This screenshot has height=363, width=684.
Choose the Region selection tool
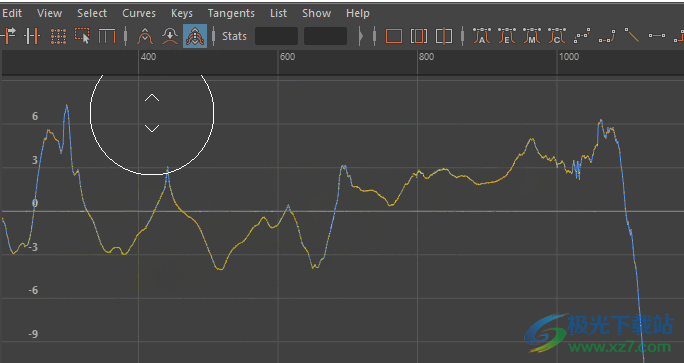[82, 36]
